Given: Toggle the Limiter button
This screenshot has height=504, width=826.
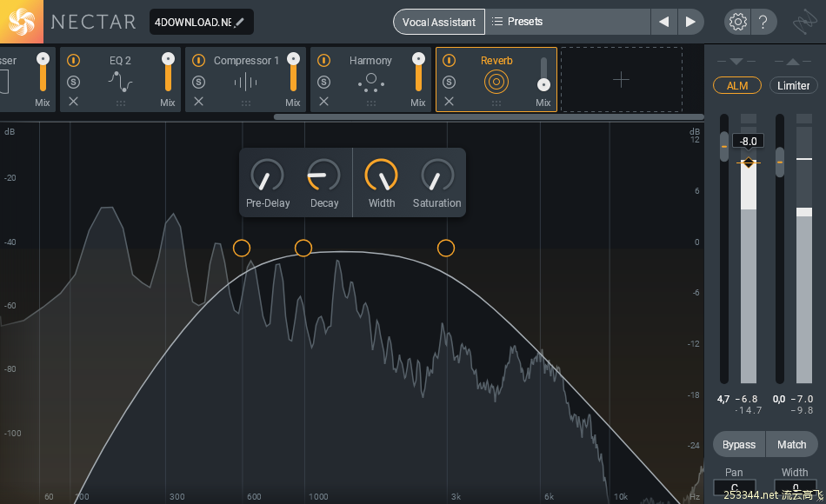Looking at the screenshot, I should [x=793, y=85].
